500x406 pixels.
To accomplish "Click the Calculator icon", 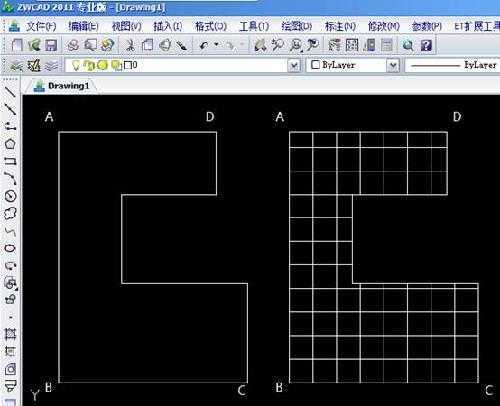I will click(x=386, y=45).
